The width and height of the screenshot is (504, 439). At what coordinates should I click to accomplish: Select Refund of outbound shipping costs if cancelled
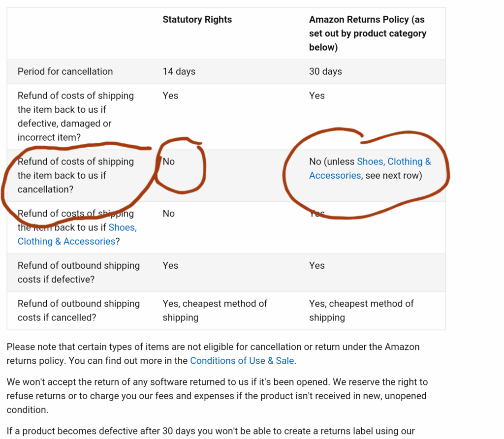coord(79,311)
